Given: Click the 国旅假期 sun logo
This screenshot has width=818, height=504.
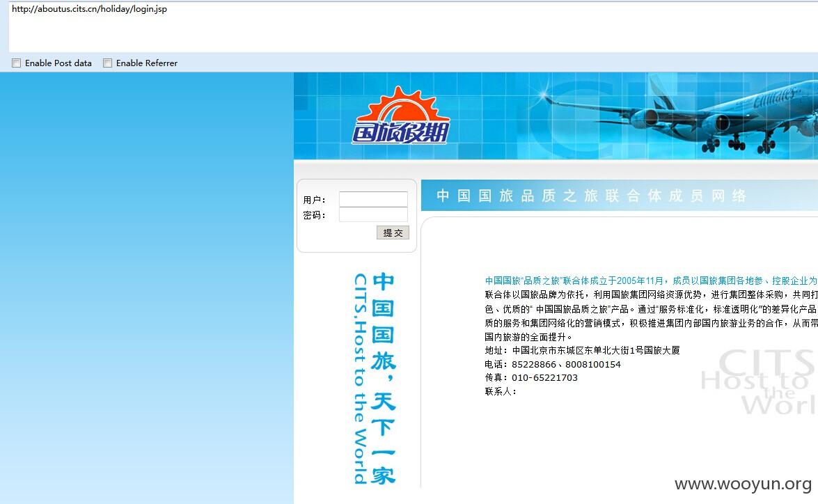Looking at the screenshot, I should point(401,116).
